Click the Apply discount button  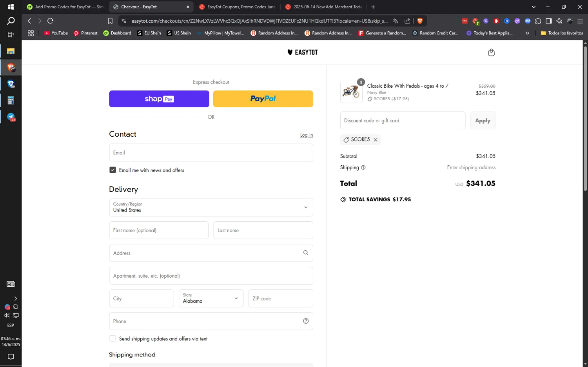[x=483, y=121]
